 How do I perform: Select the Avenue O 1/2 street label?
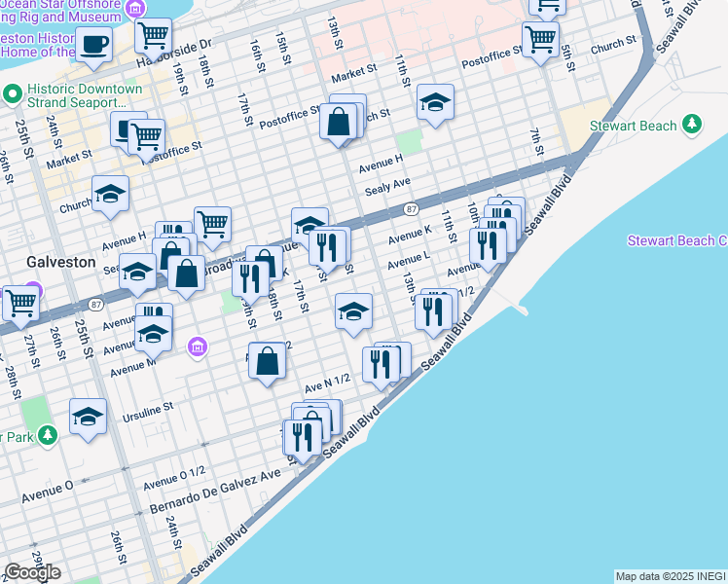click(x=174, y=479)
